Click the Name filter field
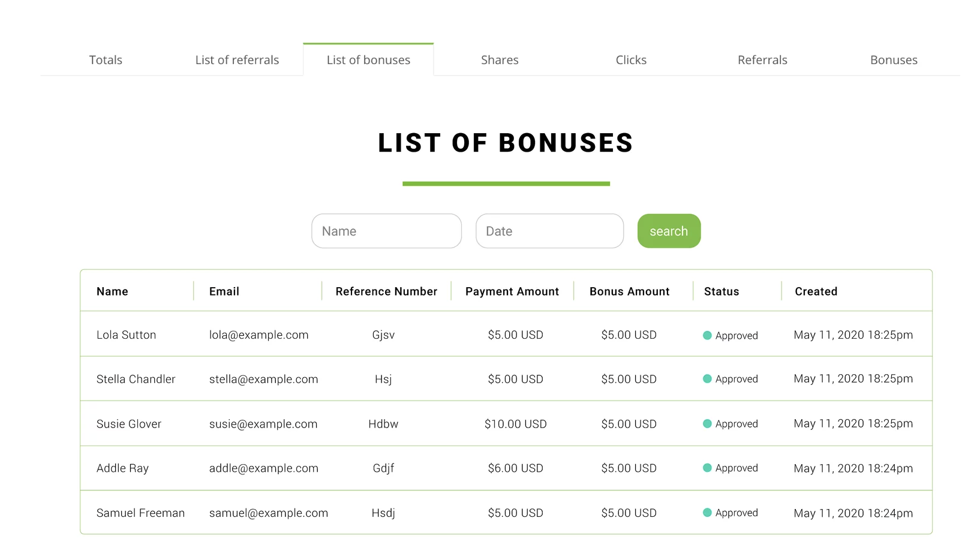 click(386, 231)
